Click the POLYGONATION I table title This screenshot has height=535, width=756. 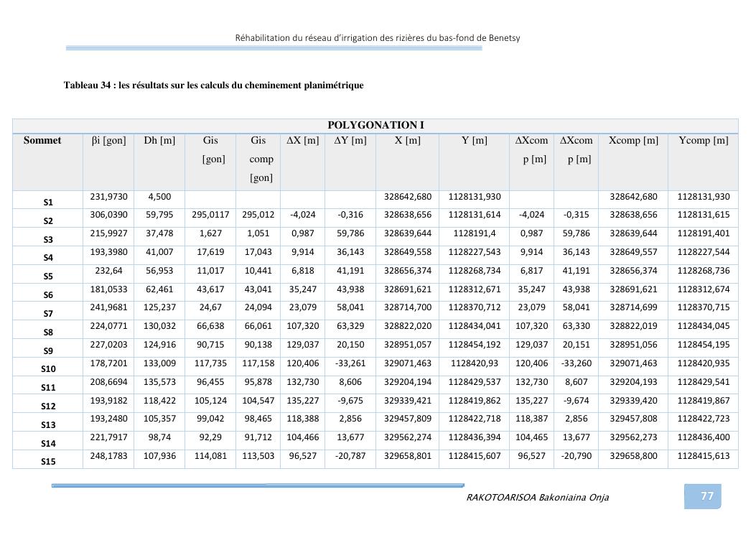375,126
